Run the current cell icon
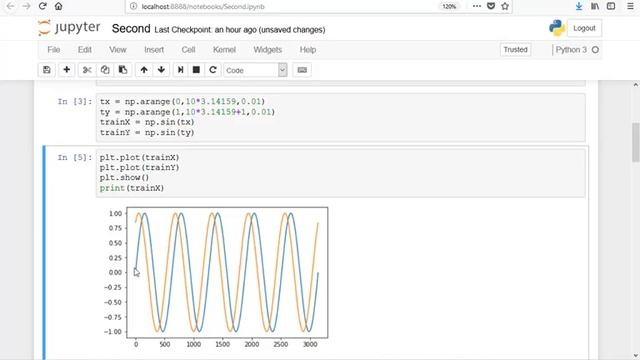Screen dimensions: 640x360 click(x=180, y=70)
